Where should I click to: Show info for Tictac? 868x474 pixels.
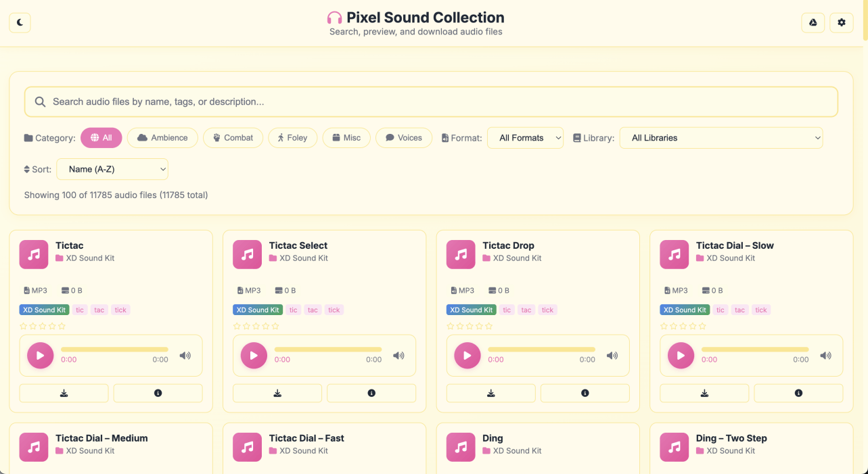tap(158, 393)
